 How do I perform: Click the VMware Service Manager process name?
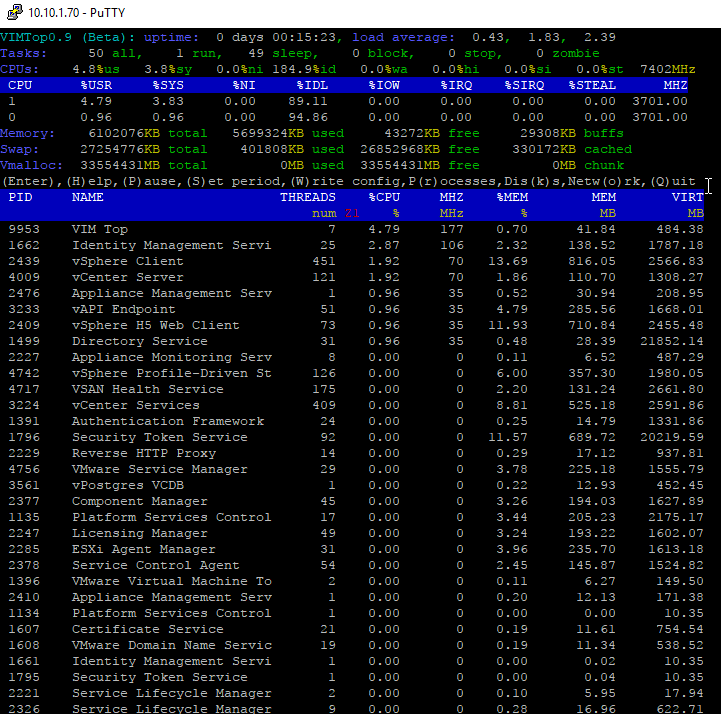[x=160, y=469]
